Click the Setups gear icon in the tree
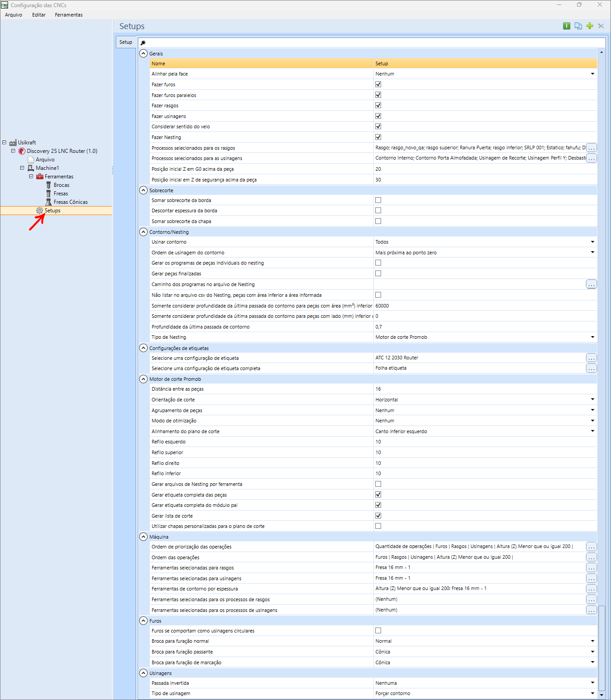Image resolution: width=611 pixels, height=700 pixels. (x=40, y=211)
